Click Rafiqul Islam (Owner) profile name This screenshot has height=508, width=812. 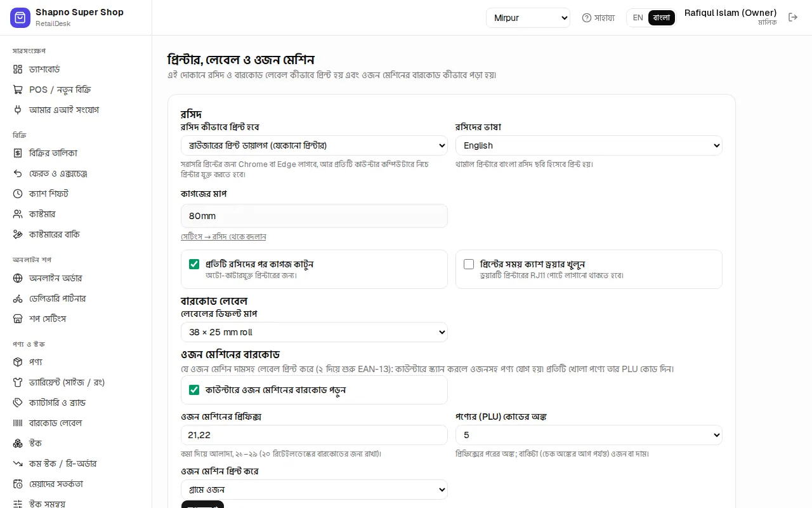(730, 13)
